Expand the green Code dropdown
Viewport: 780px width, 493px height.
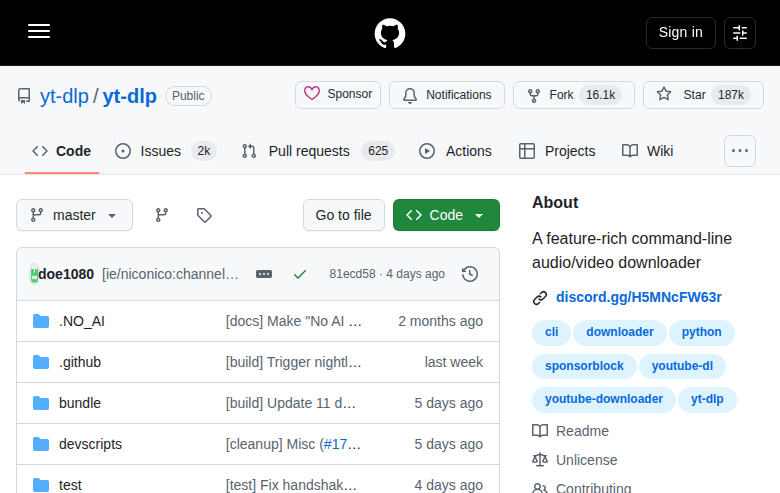pyautogui.click(x=446, y=215)
